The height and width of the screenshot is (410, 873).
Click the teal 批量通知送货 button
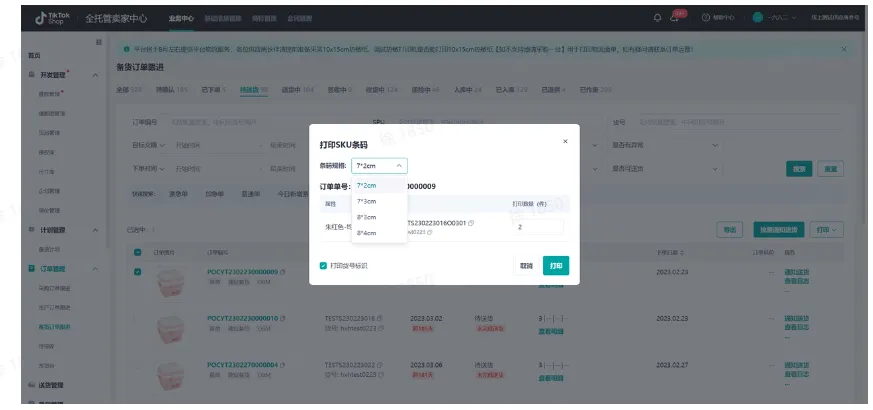(779, 230)
